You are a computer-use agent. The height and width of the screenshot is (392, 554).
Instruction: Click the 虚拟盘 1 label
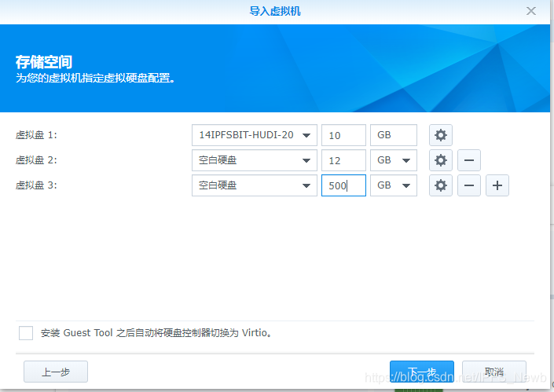click(x=36, y=135)
